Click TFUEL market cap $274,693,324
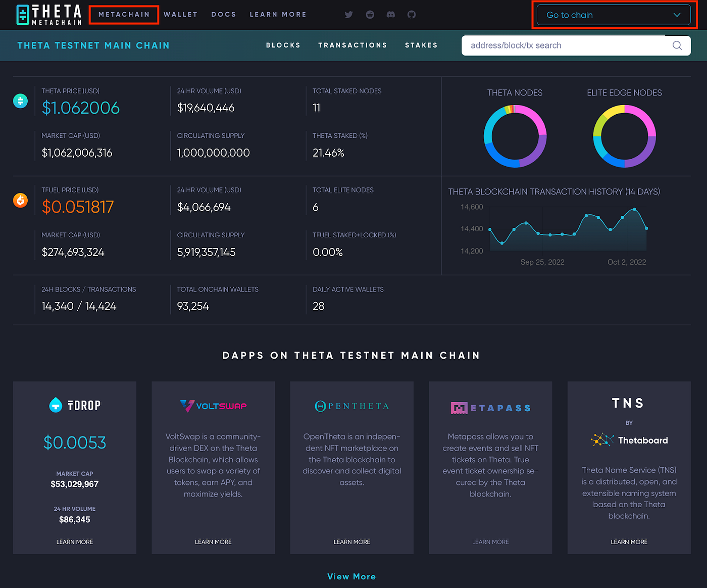The width and height of the screenshot is (707, 588). (x=73, y=252)
